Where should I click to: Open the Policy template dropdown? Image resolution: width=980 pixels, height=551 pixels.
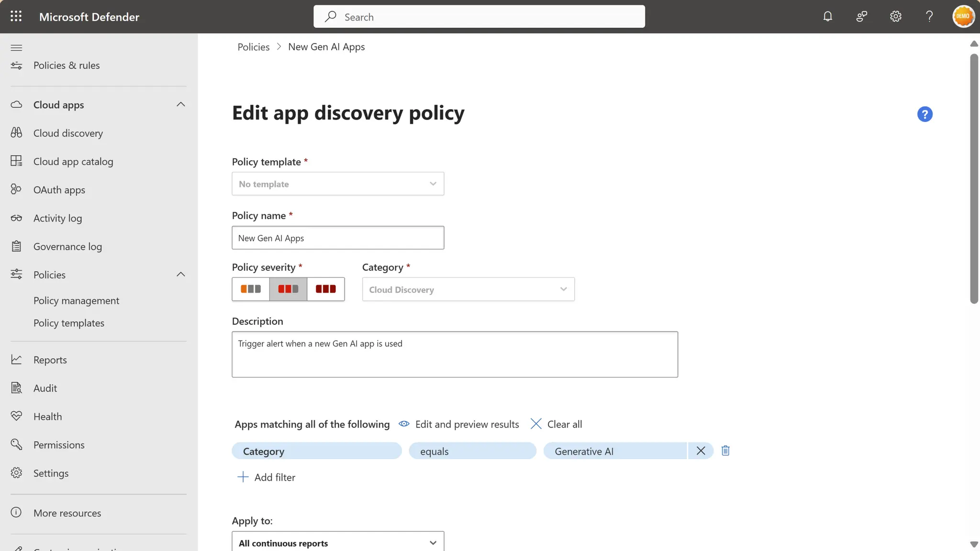[338, 184]
